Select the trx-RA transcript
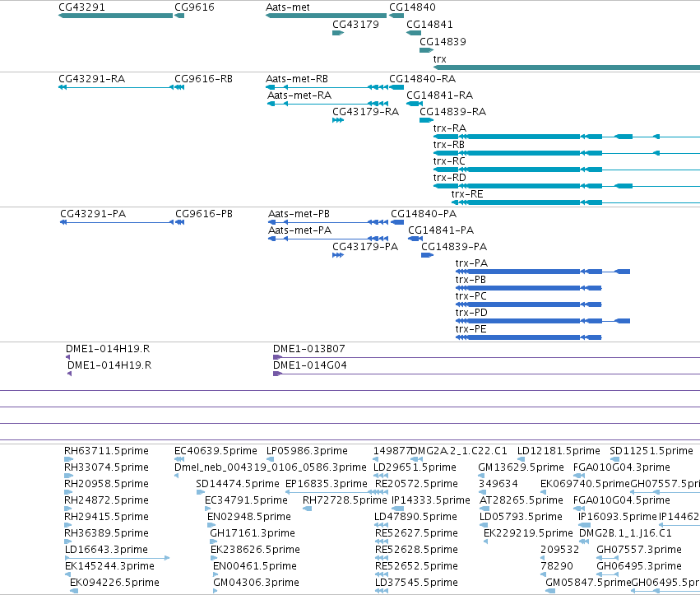The height and width of the screenshot is (595, 700). click(567, 137)
